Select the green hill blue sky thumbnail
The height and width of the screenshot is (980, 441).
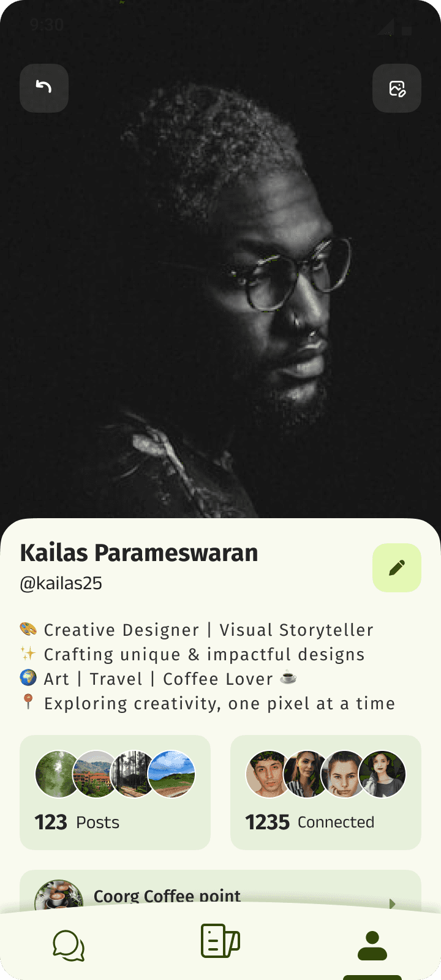(172, 774)
